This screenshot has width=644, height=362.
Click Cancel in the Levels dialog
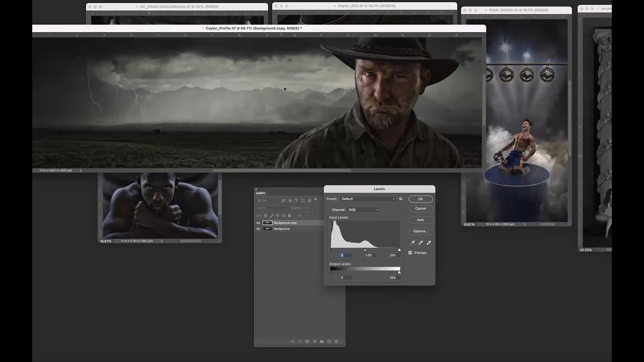(x=421, y=209)
